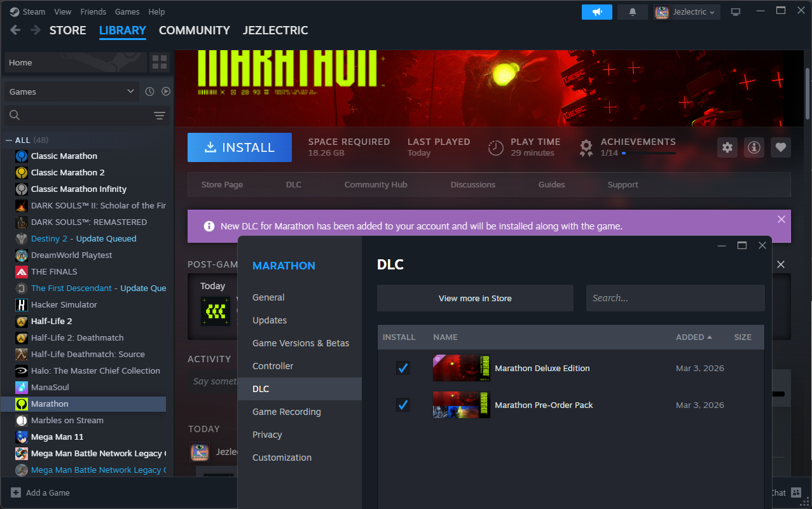This screenshot has width=812, height=509.
Task: Open the Games filter dropdown
Action: click(x=71, y=92)
